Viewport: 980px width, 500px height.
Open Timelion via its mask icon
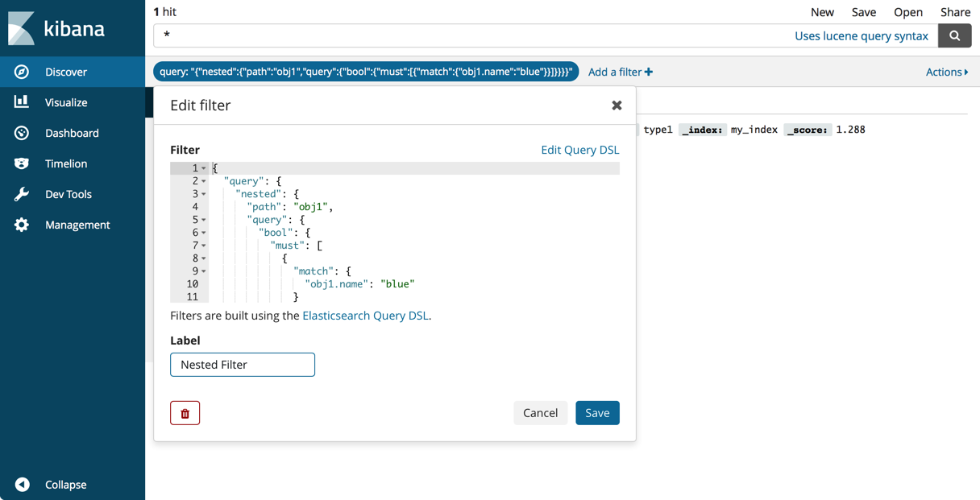(x=22, y=163)
